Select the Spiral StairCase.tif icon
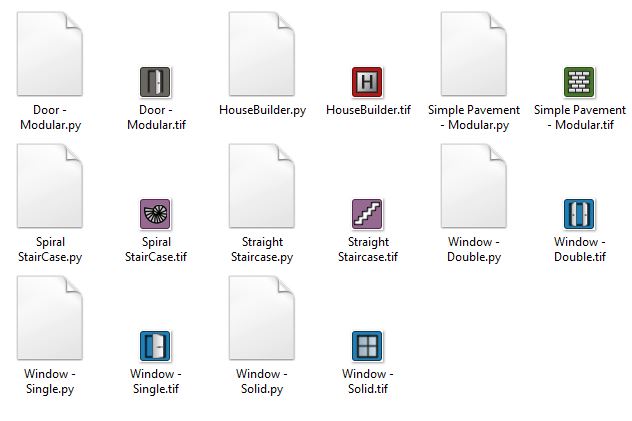The width and height of the screenshot is (632, 421). [x=155, y=214]
